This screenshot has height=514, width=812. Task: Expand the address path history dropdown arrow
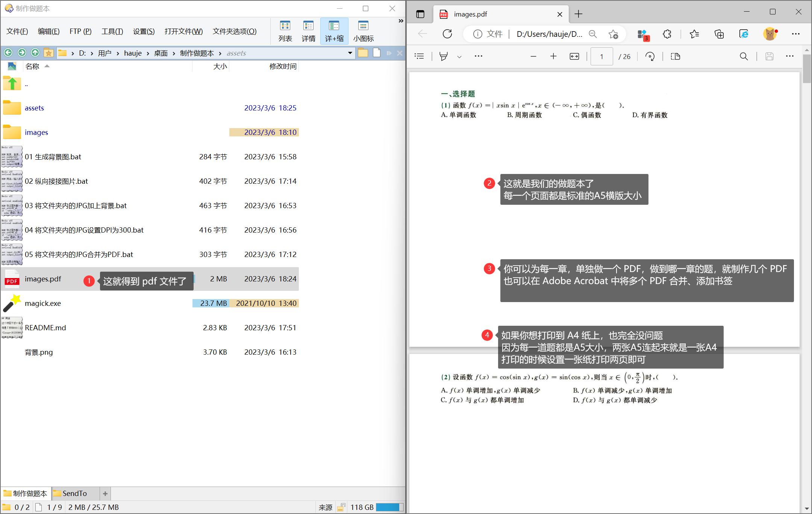[350, 53]
